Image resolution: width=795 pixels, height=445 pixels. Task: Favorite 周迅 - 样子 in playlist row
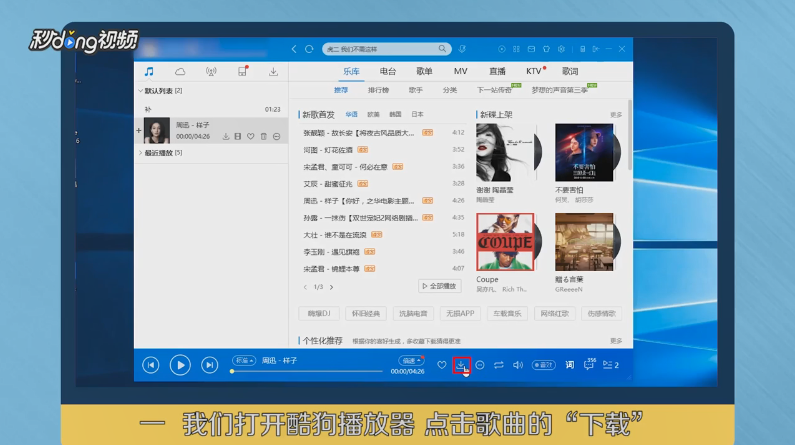click(x=250, y=136)
